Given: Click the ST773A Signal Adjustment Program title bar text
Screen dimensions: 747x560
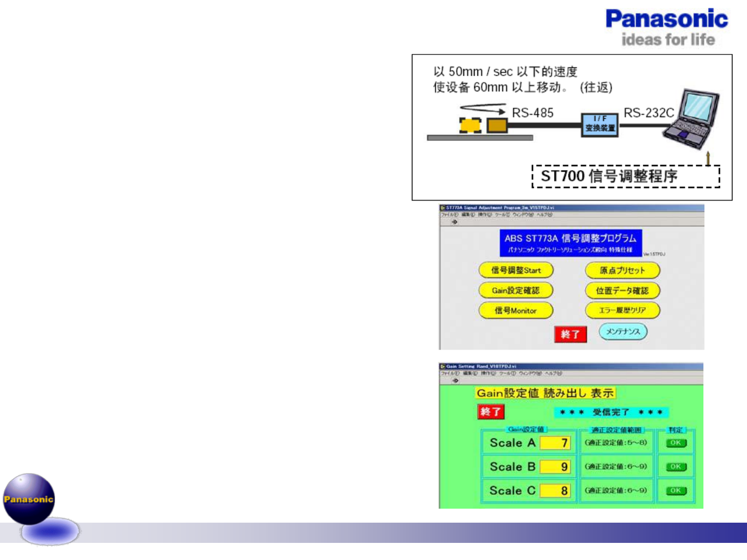Looking at the screenshot, I should (x=500, y=208).
